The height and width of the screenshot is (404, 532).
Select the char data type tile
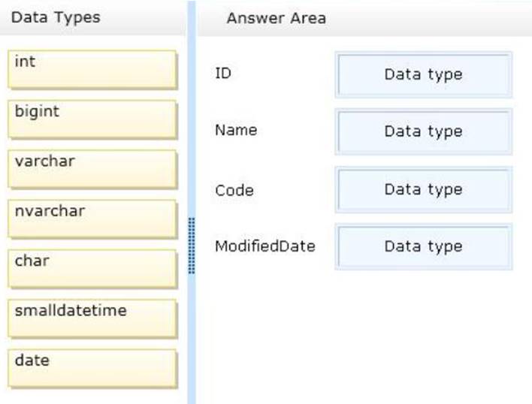coord(92,269)
